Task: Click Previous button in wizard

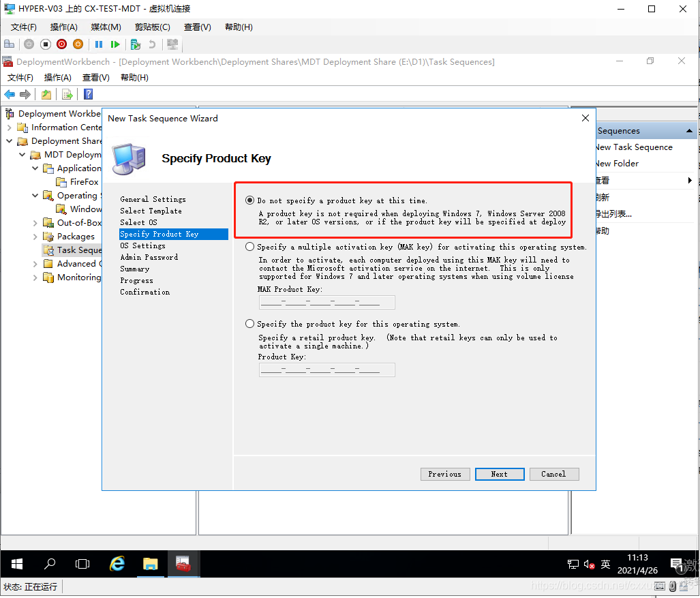Action: click(x=445, y=475)
